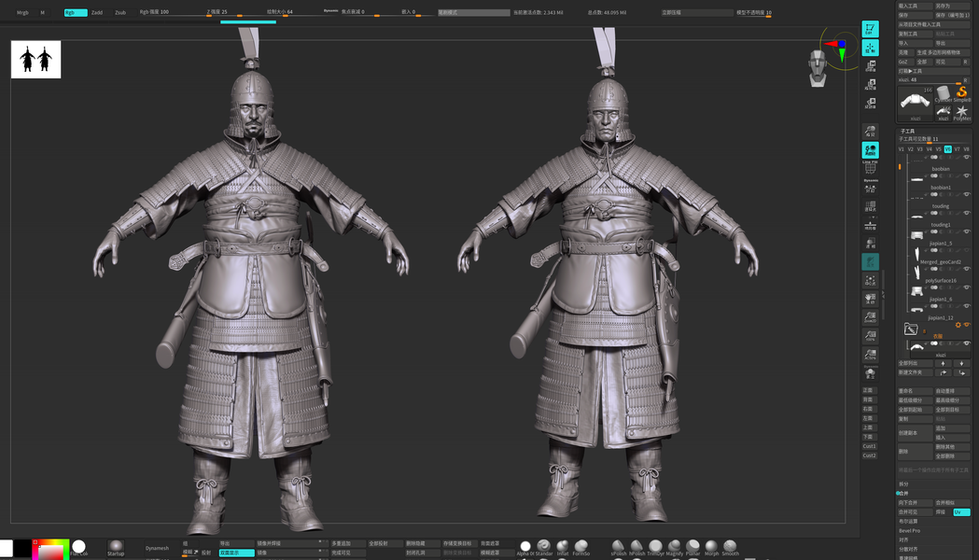The image size is (979, 560).
Task: Choose the PolyMesh star tool icon
Action: tap(962, 113)
